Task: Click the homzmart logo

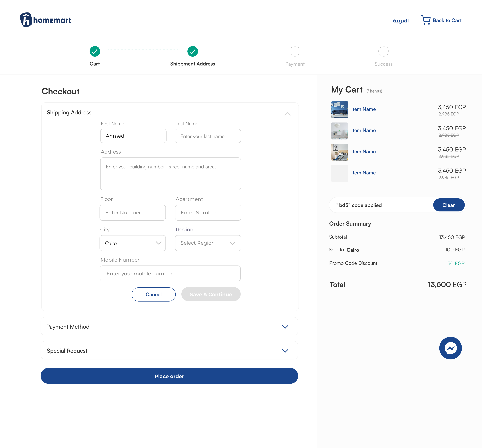Action: click(x=46, y=20)
